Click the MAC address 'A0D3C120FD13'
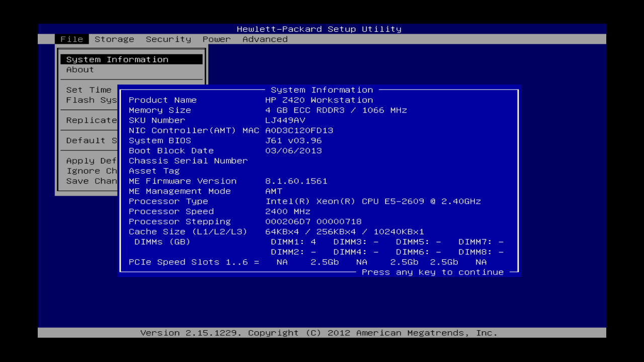Screen dimensions: 644x362 299,130
